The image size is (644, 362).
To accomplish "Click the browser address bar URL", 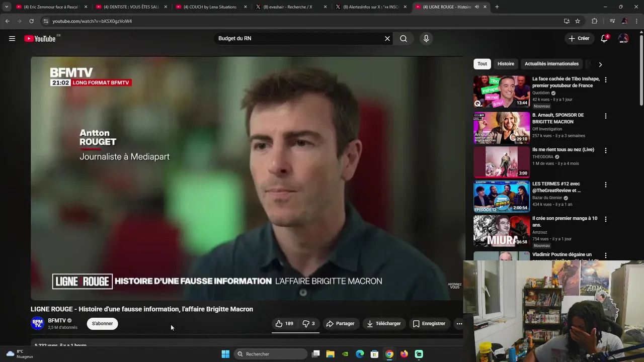I will 92,21.
